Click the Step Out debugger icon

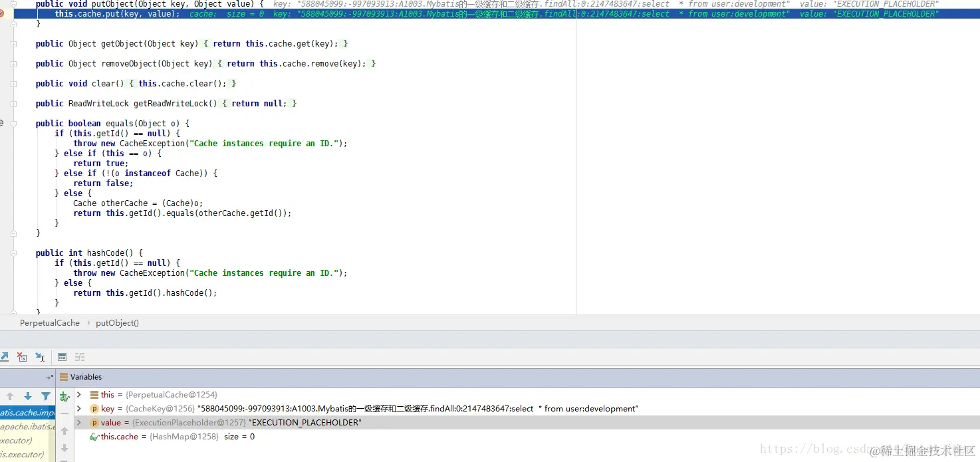[x=3, y=357]
